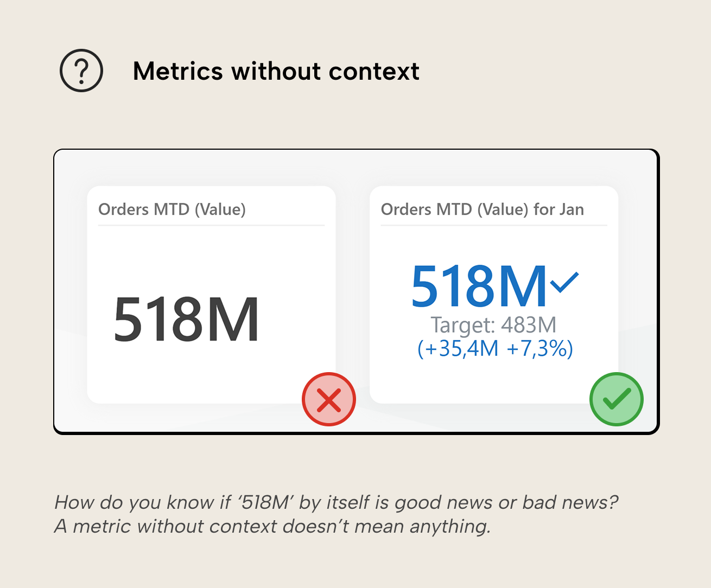711x588 pixels.
Task: Click the "Orders MTD (Value)" card title
Action: [x=172, y=209]
